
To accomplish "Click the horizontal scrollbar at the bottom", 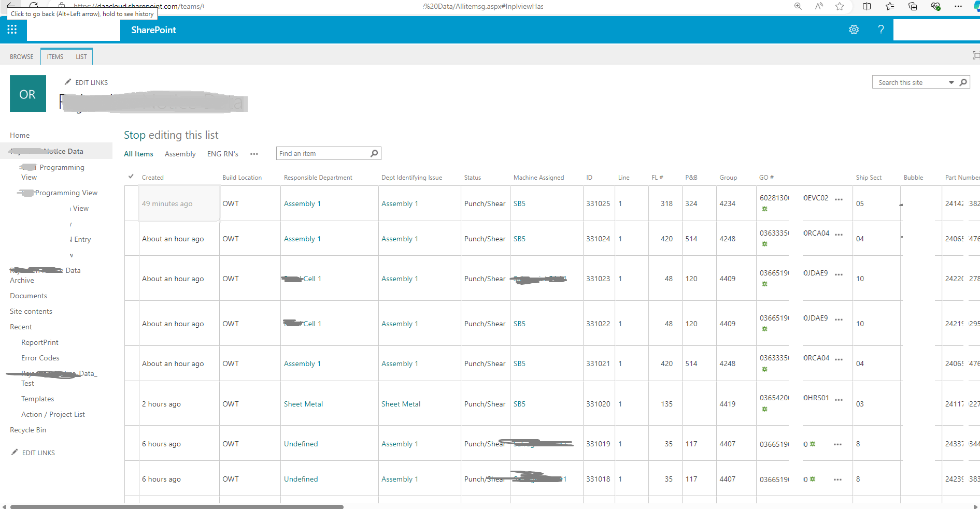I will point(177,506).
